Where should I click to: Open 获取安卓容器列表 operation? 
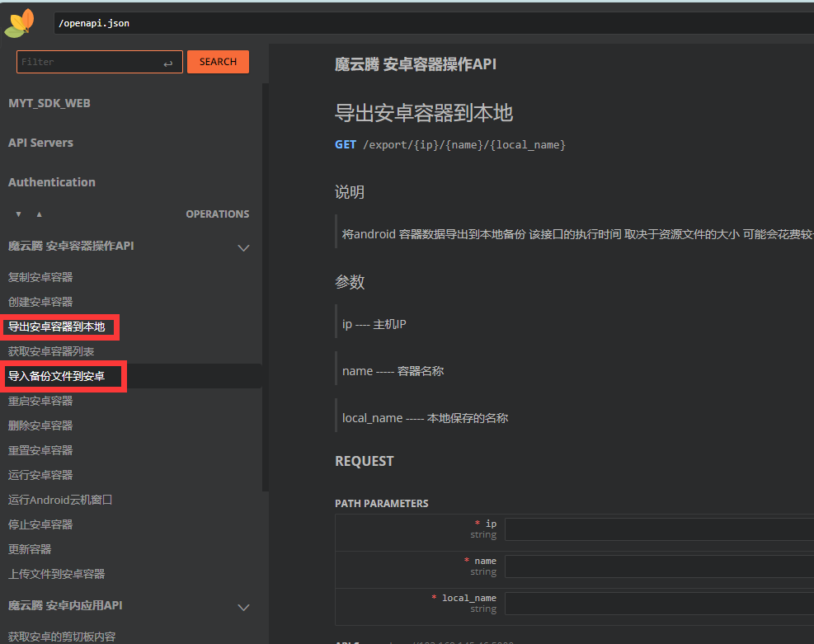51,351
